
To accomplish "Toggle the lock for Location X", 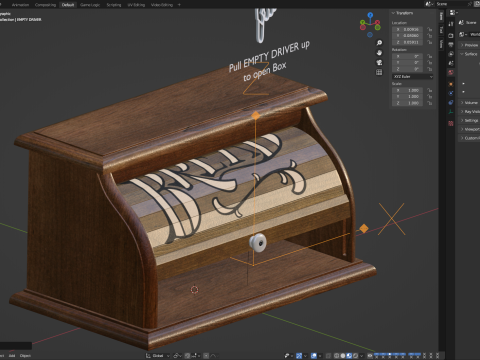I will point(430,29).
